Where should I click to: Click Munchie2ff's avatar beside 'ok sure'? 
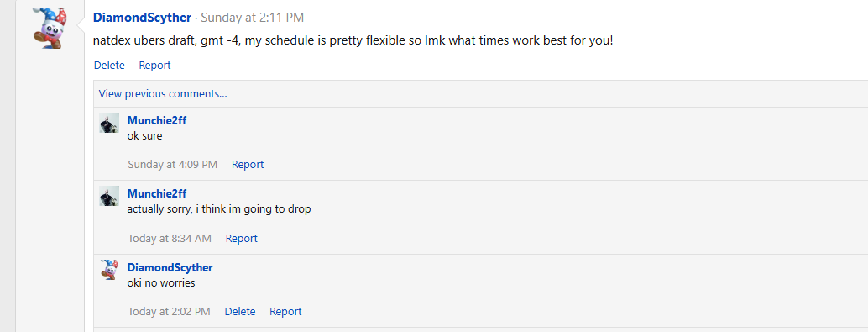pos(109,123)
